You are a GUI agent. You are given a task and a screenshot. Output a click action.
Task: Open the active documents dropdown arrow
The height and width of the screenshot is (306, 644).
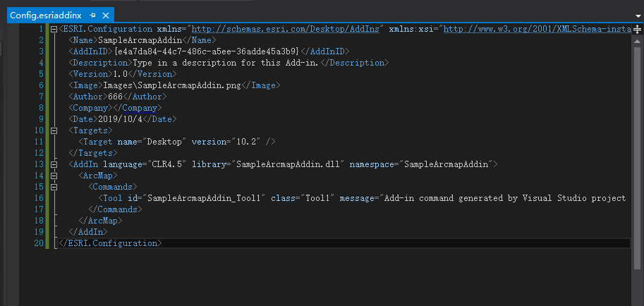pyautogui.click(x=638, y=16)
